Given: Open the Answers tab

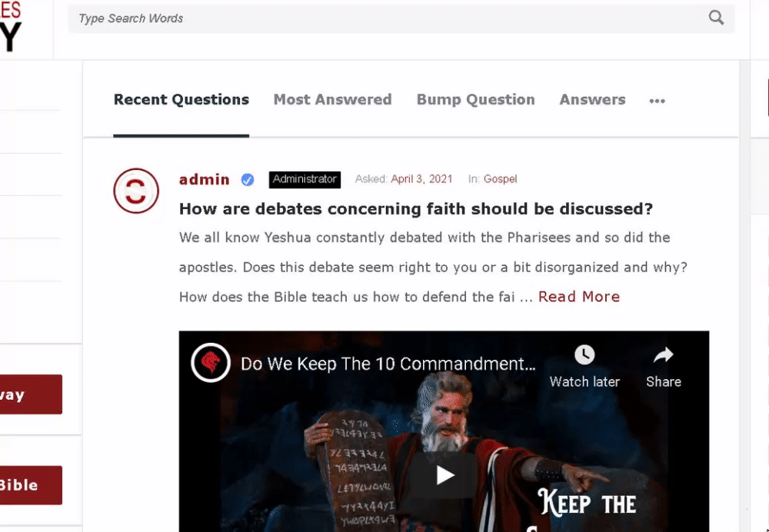Looking at the screenshot, I should tap(592, 99).
